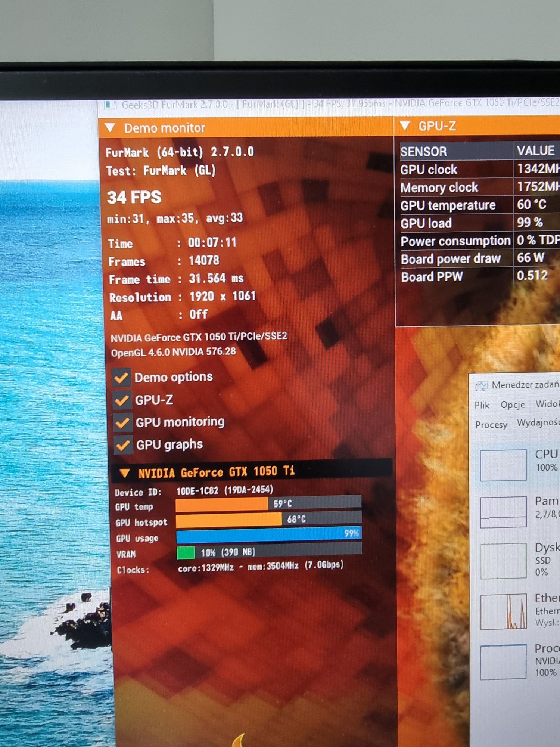Uncheck the Demo options checkbox
The width and height of the screenshot is (560, 747).
pyautogui.click(x=121, y=378)
